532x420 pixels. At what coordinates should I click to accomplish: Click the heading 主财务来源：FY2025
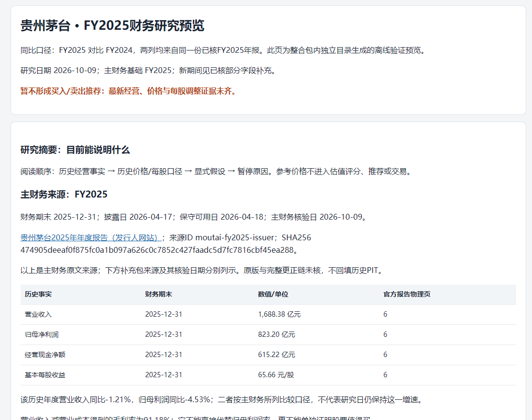tap(64, 195)
